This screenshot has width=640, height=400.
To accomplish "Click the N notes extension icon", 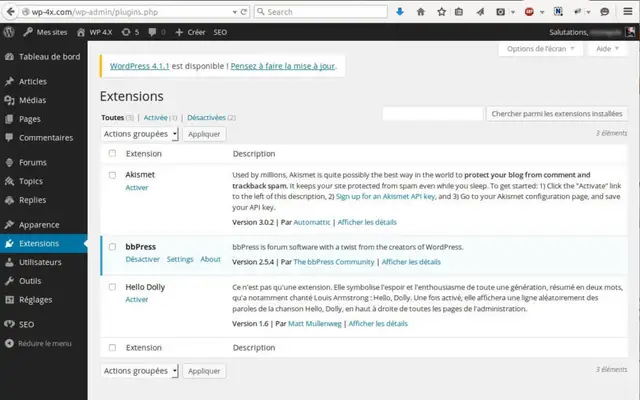I will pyautogui.click(x=558, y=12).
